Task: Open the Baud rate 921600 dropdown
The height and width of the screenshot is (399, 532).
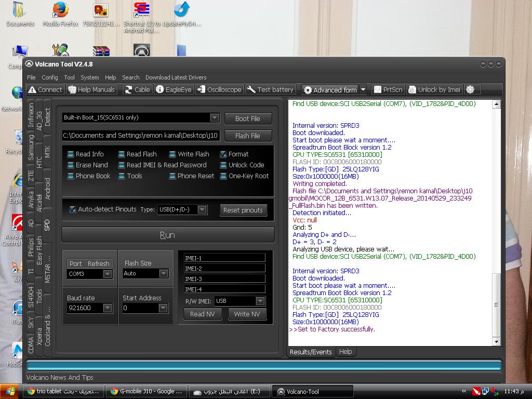Action: [108, 308]
